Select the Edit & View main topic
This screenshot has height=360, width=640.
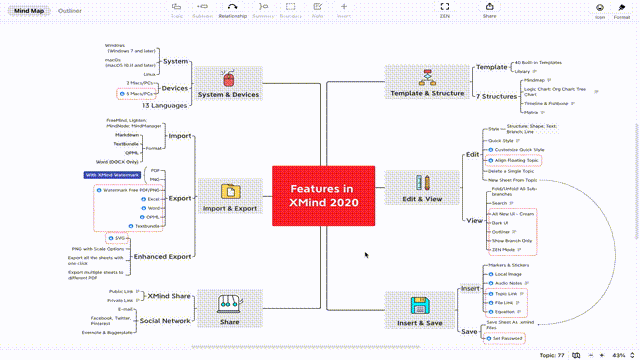[422, 188]
